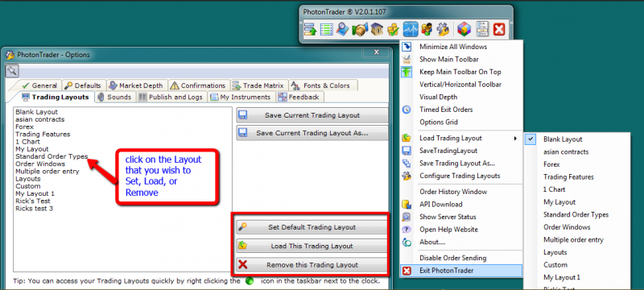This screenshot has height=290, width=644.
Task: Choose Forex in Load Trading Layout submenu
Action: click(577, 164)
